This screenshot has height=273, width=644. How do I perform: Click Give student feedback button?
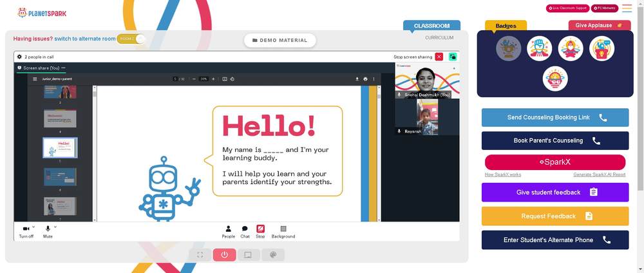[x=555, y=192]
